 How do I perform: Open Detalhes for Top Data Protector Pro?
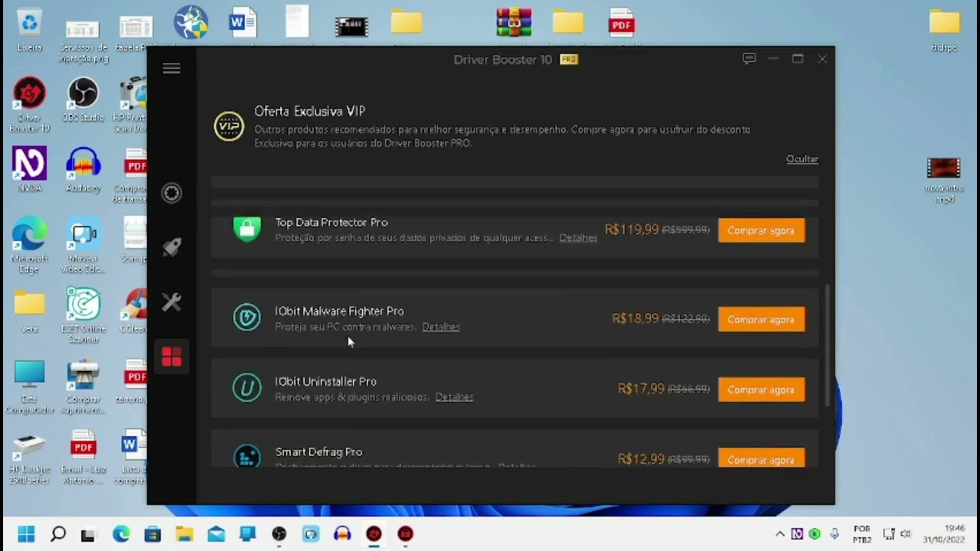578,238
